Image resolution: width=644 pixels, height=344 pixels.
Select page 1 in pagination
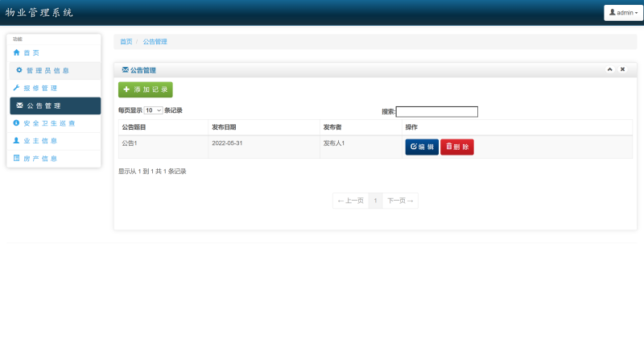pyautogui.click(x=375, y=201)
